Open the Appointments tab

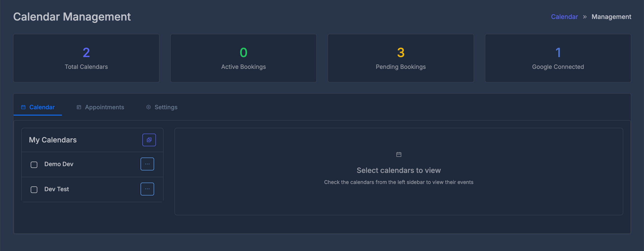coord(100,107)
